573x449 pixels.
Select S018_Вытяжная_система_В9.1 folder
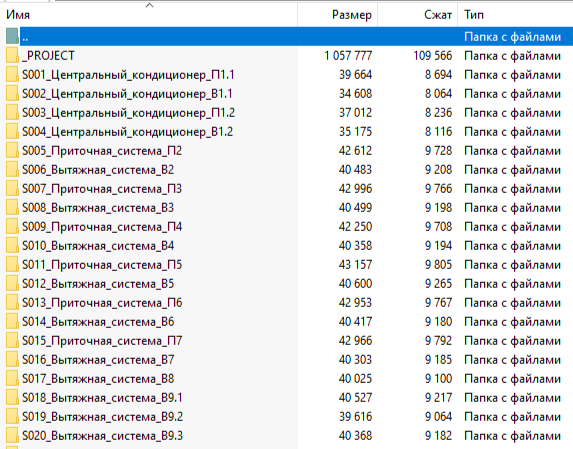click(x=102, y=397)
